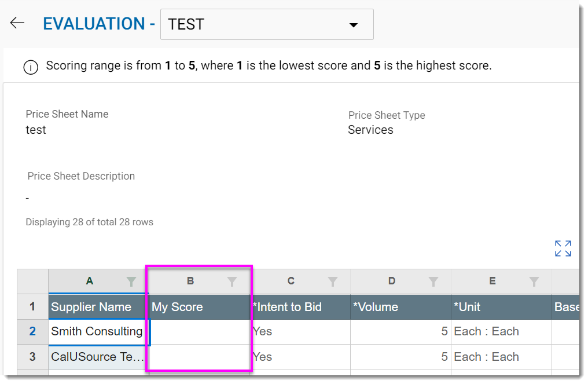This screenshot has height=384, width=588.
Task: Open filter for column C
Action: coord(333,281)
